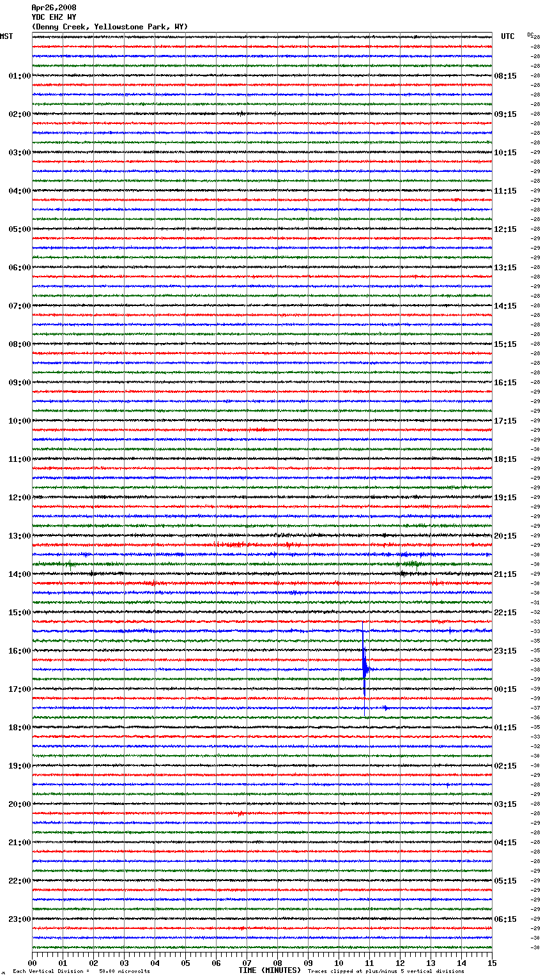Click the Traces clipped at plus/minus note
The image size is (543, 980).
(x=386, y=971)
